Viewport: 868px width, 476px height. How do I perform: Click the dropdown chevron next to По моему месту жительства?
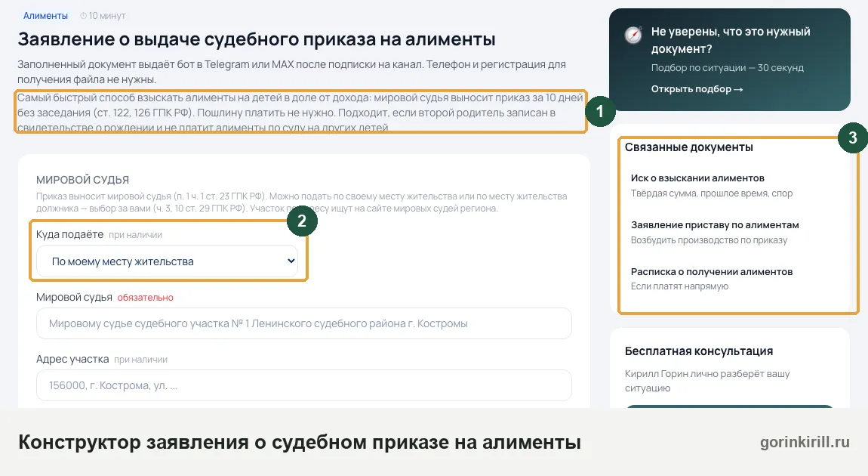[291, 261]
